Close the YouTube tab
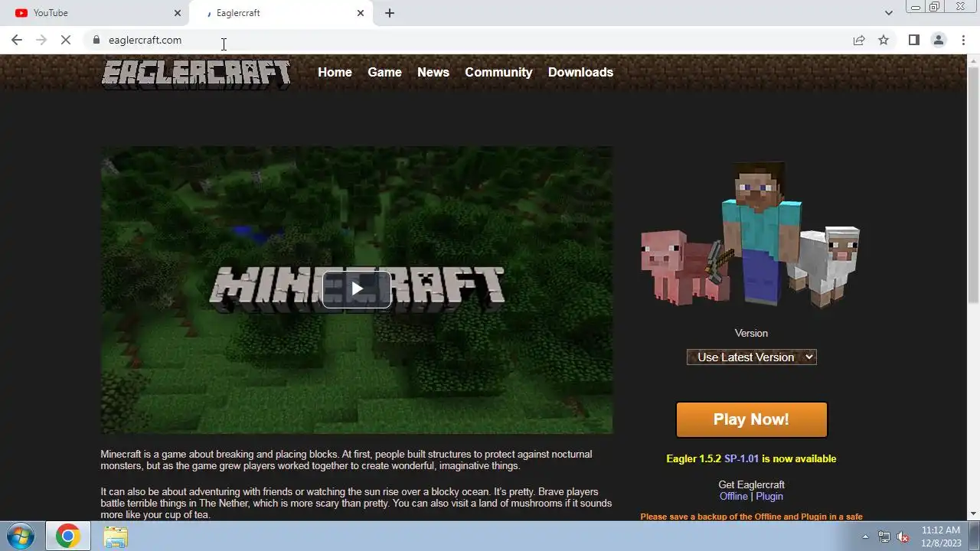This screenshot has width=980, height=551. coord(178,13)
